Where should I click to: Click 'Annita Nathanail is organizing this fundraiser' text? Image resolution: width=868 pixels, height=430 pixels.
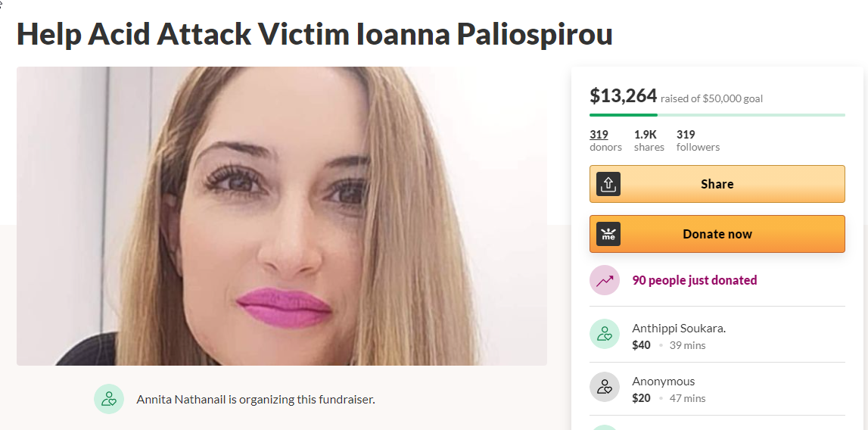pyautogui.click(x=256, y=399)
